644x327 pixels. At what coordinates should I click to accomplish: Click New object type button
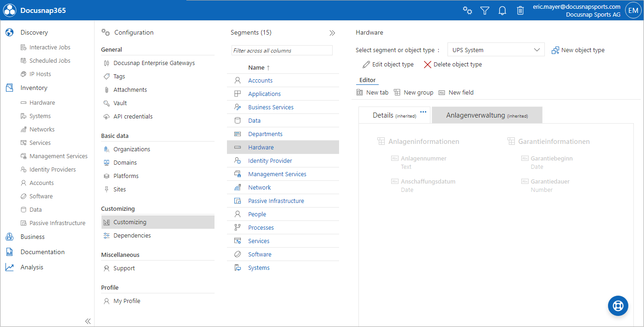(578, 50)
